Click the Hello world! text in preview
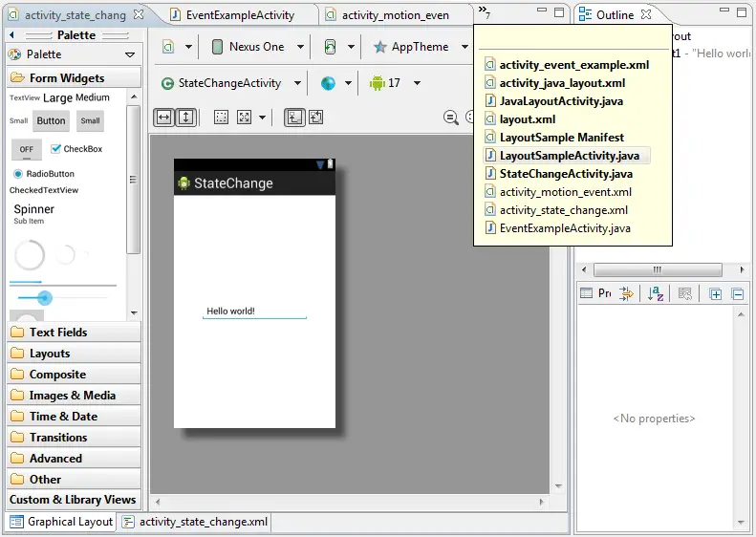The width and height of the screenshot is (756, 537). 231,311
